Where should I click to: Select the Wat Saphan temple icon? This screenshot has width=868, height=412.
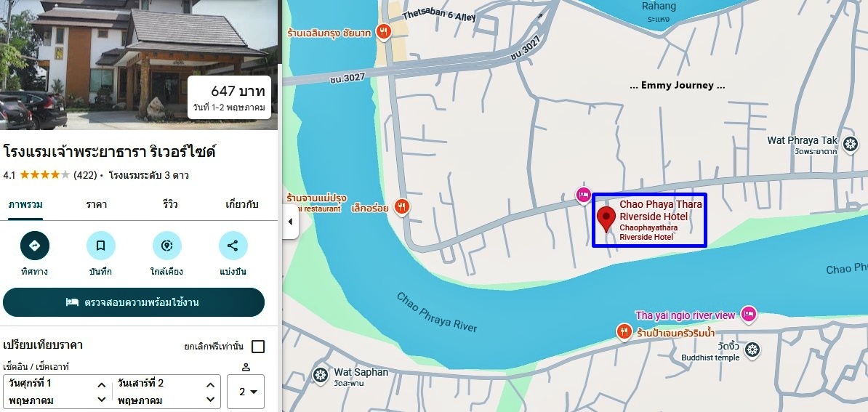click(x=321, y=375)
